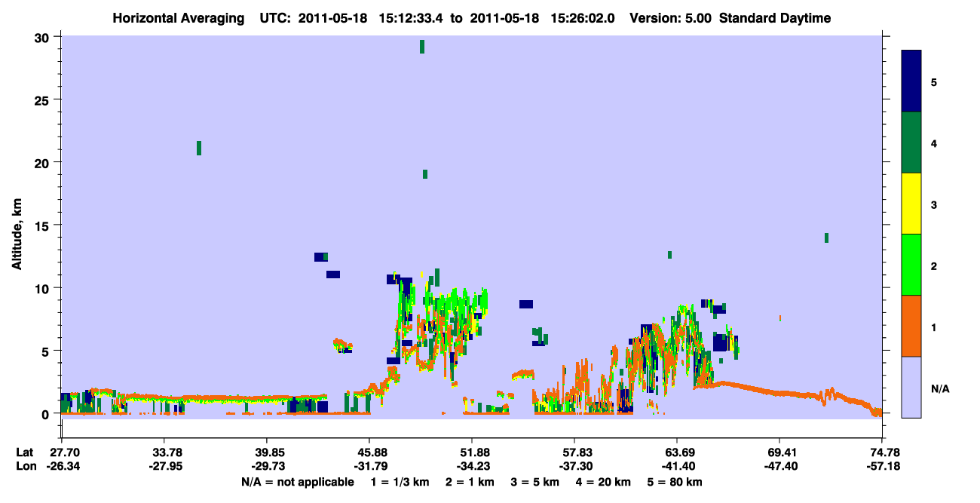The width and height of the screenshot is (980, 503).
Task: Click the longitude value -31.79
Action: click(369, 467)
